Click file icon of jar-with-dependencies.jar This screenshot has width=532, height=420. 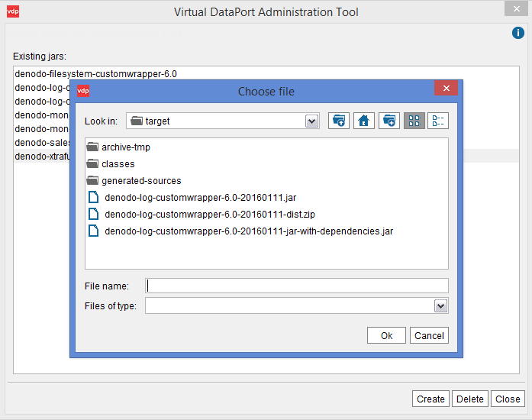pos(94,231)
